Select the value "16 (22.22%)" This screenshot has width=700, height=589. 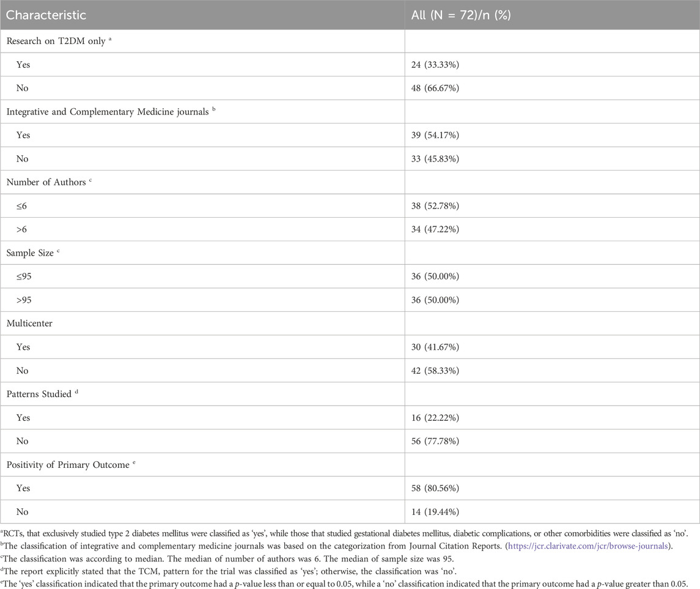435,418
